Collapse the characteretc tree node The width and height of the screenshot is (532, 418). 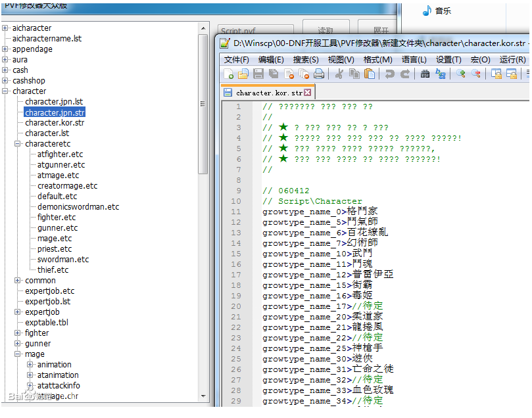[x=17, y=143]
